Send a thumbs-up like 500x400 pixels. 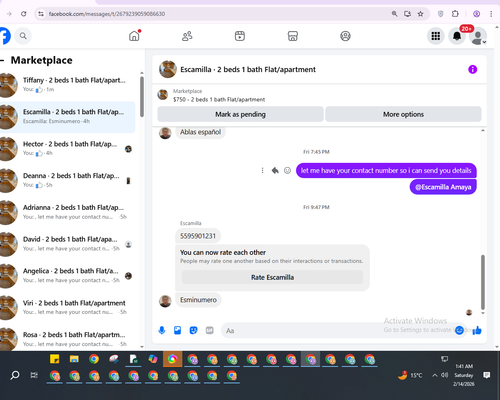click(x=477, y=330)
